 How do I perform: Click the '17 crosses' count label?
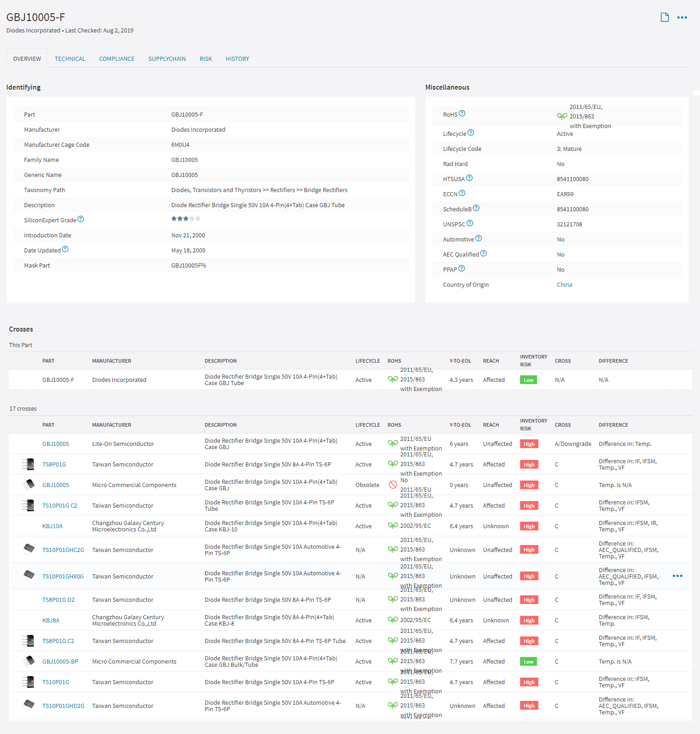(x=23, y=408)
